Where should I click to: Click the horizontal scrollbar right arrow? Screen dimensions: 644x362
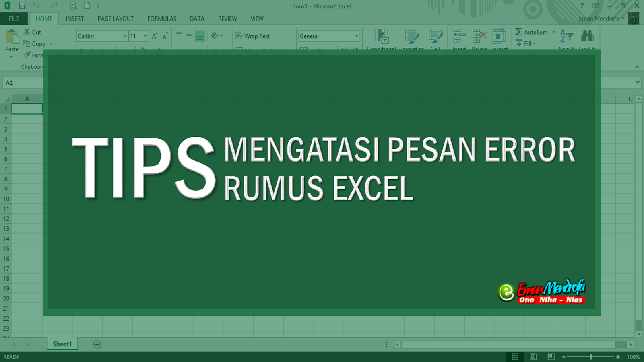(631, 345)
